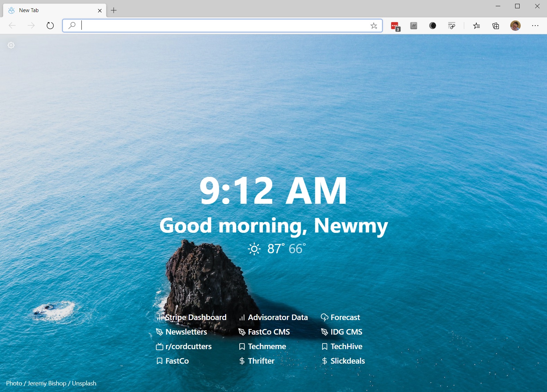This screenshot has height=392, width=547.
Task: Open the red extension with badge 3
Action: (395, 26)
